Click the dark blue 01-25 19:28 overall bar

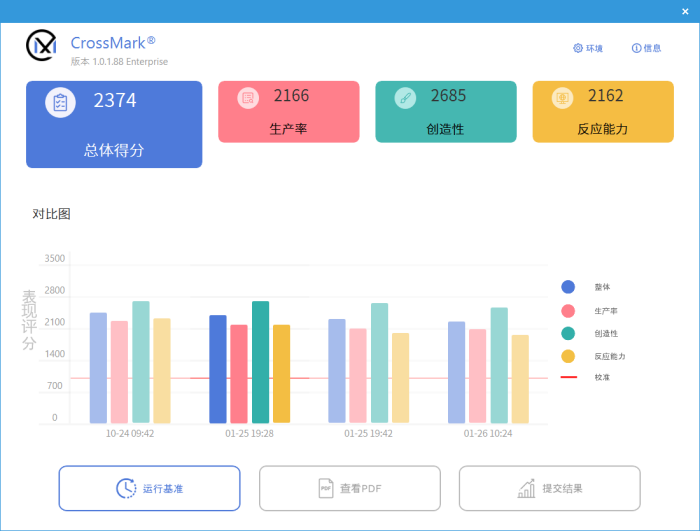[x=218, y=369]
